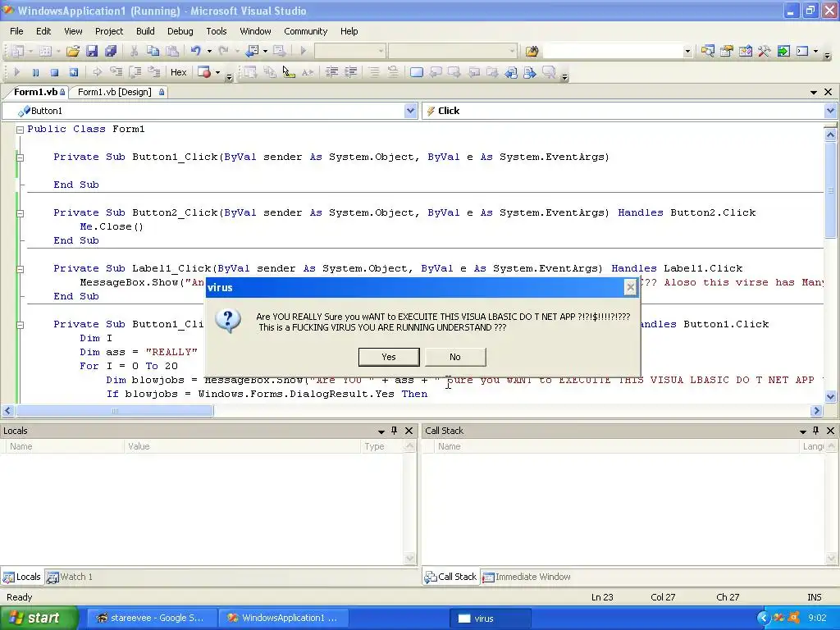
Task: Switch to the Watch 1 tab
Action: [x=71, y=577]
